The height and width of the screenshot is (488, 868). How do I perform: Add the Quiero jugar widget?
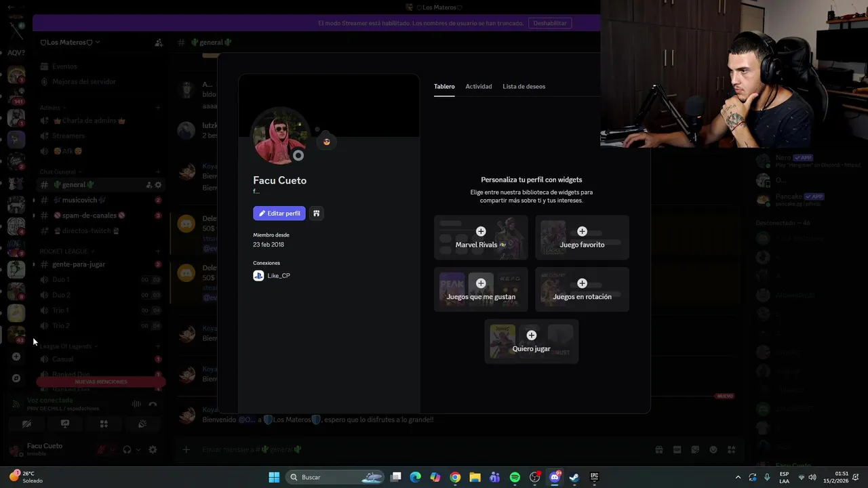(x=532, y=342)
